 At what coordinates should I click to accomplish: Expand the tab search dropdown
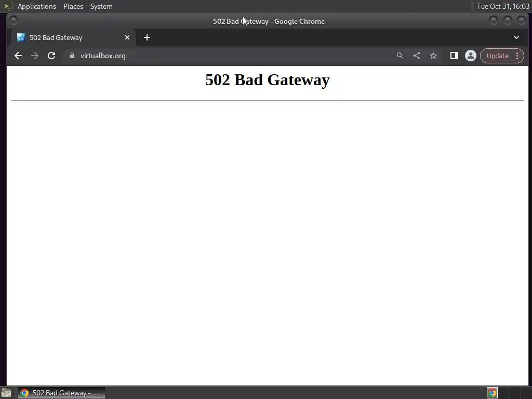(x=516, y=37)
